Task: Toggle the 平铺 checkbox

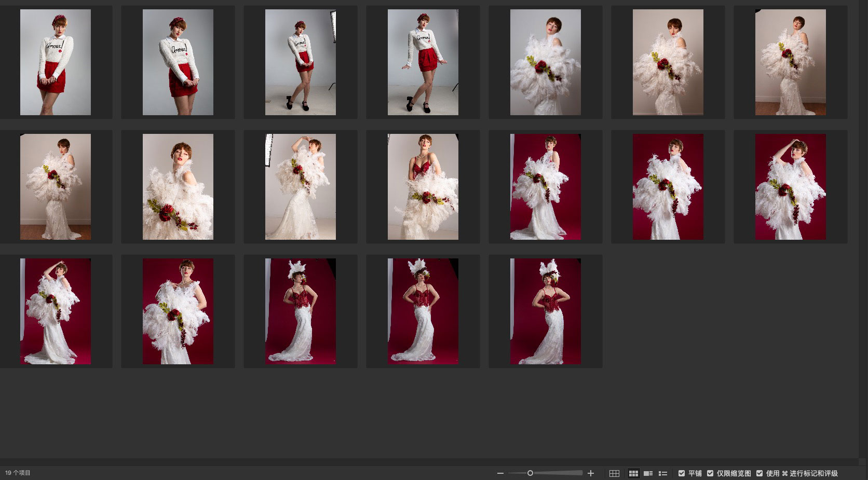Action: coord(682,473)
